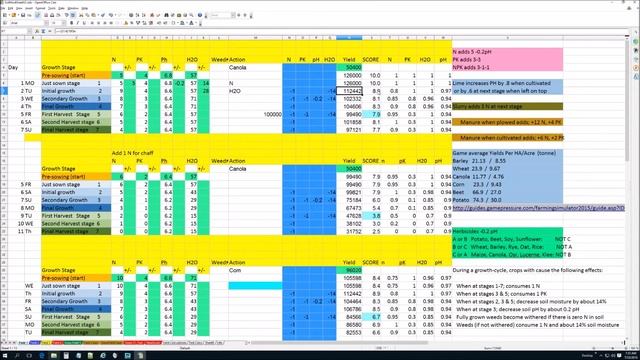Click the Sum icon in formula bar

click(43, 31)
